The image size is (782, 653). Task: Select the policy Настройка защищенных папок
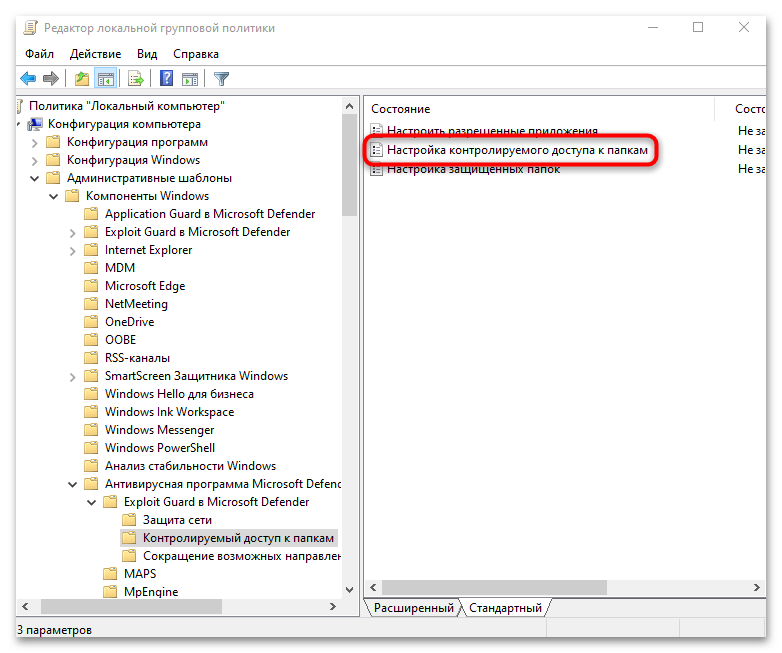(473, 169)
